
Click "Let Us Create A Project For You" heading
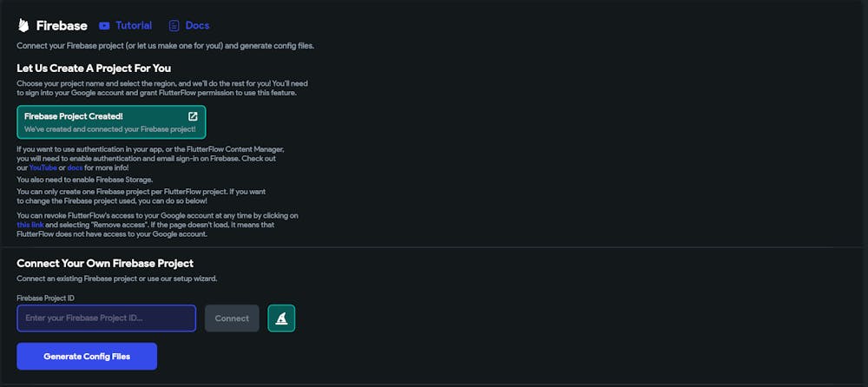click(94, 68)
